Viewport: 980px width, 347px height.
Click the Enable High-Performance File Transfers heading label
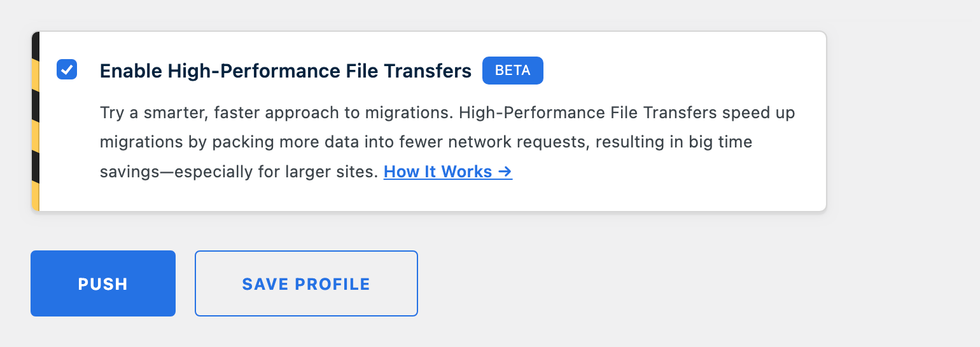[x=286, y=71]
